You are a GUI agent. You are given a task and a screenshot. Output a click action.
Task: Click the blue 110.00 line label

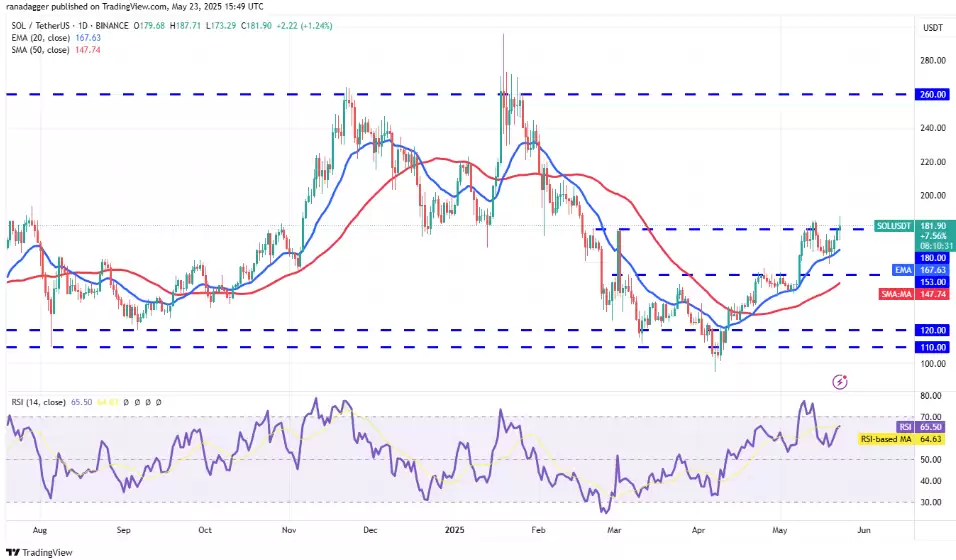(x=933, y=347)
